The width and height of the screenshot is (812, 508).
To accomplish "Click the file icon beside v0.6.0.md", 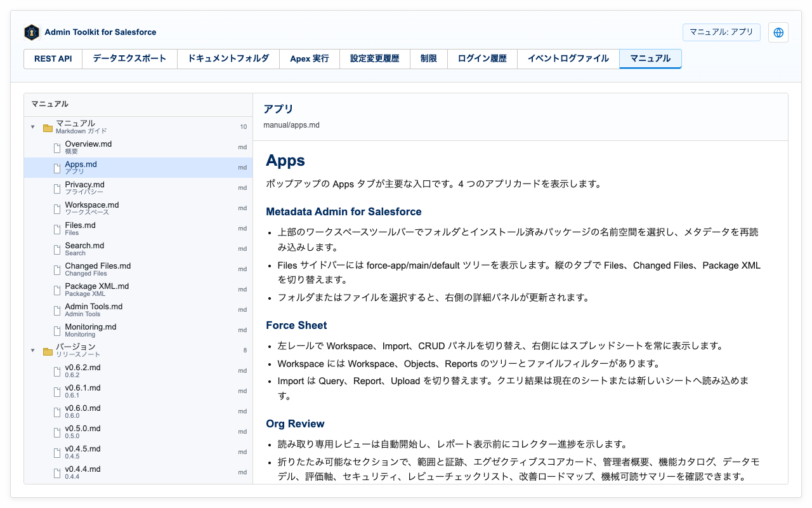I will coord(57,412).
